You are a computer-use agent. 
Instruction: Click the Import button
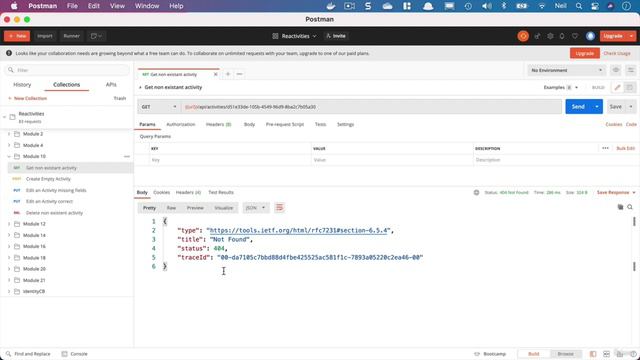pos(44,36)
